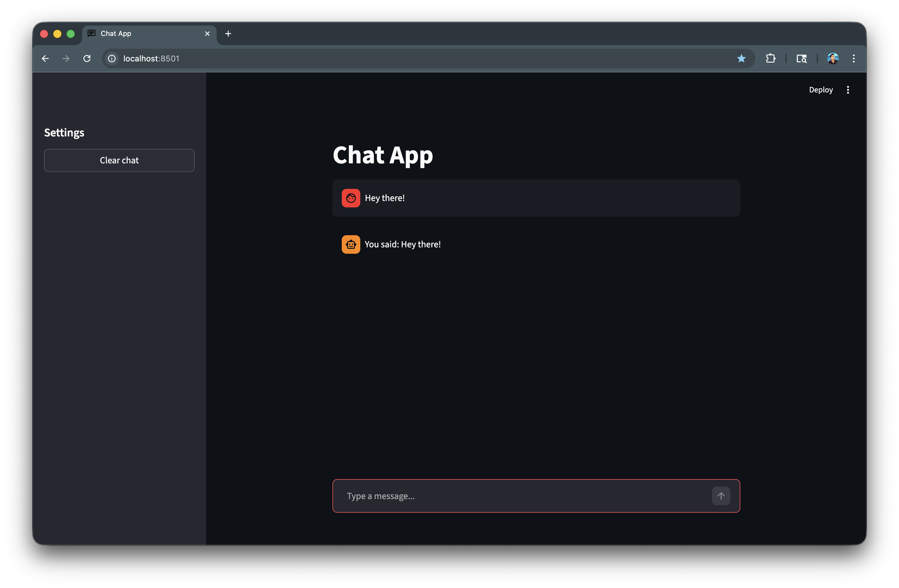The image size is (899, 588).
Task: Click the browser back arrow
Action: tap(45, 59)
